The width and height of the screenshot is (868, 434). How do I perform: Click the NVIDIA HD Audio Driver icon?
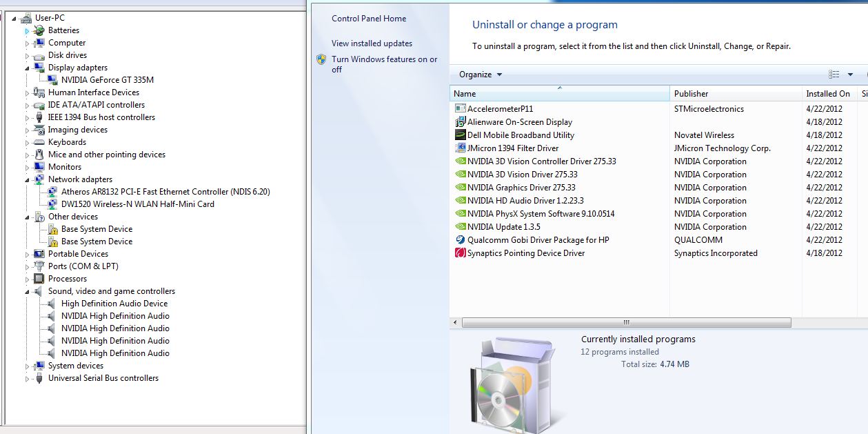click(x=461, y=201)
